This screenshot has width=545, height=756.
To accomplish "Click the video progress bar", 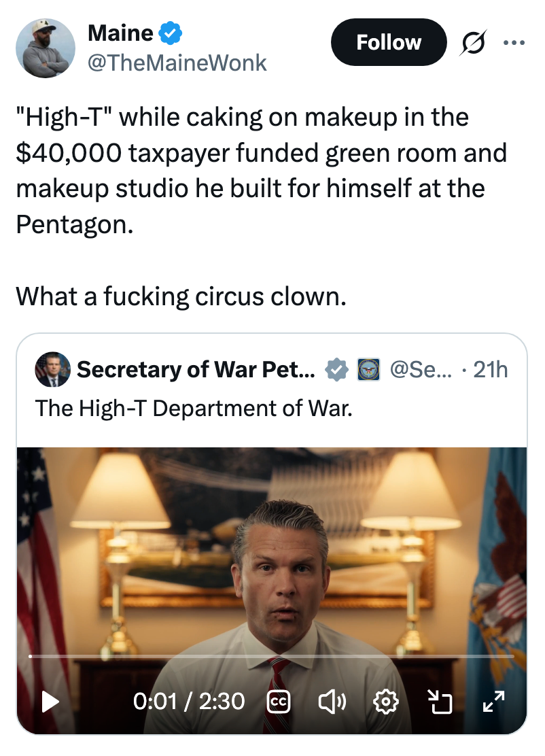I will 271,656.
